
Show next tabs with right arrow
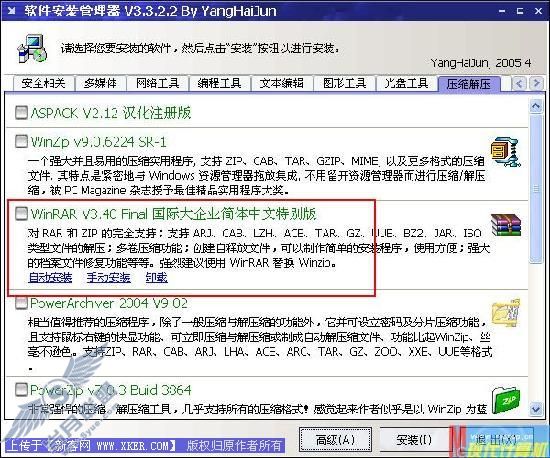click(536, 83)
